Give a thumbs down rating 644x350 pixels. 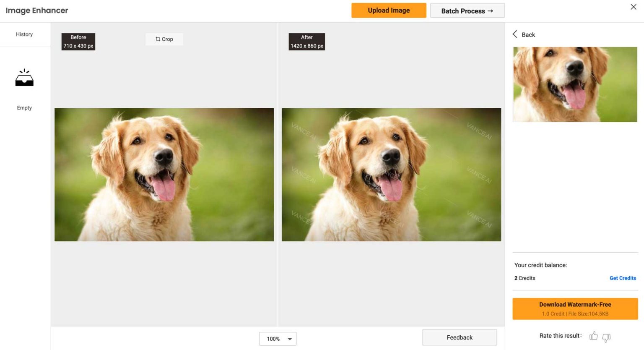click(x=606, y=337)
